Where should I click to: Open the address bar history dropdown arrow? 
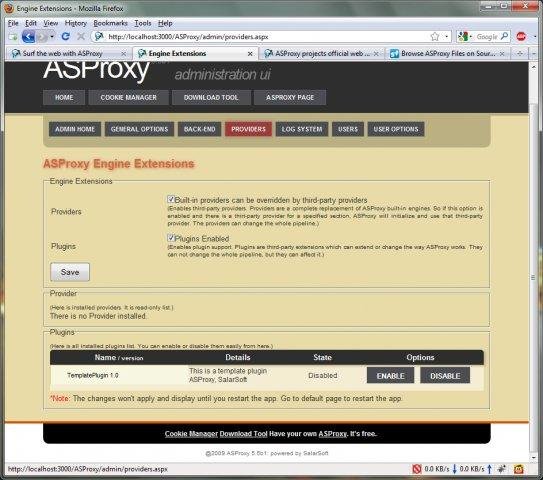tap(447, 37)
